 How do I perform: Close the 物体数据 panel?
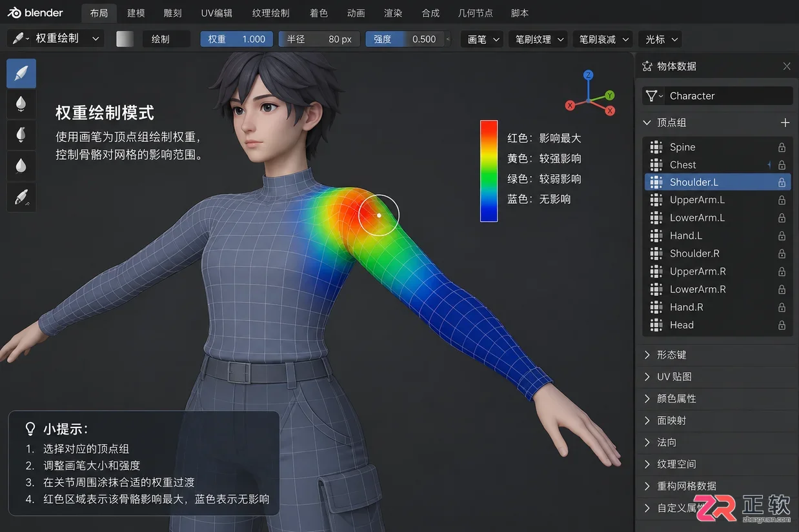point(787,66)
